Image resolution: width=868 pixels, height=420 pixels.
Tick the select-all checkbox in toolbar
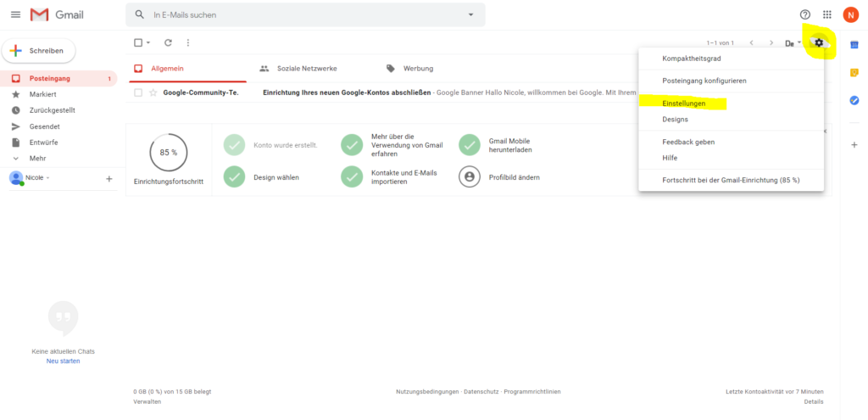click(x=138, y=42)
